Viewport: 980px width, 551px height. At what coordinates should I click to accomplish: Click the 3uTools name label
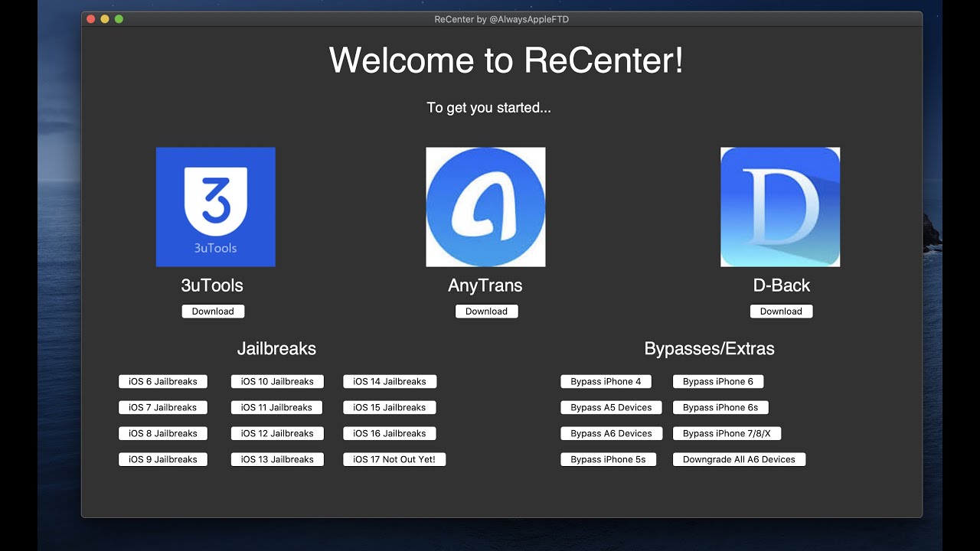point(212,285)
